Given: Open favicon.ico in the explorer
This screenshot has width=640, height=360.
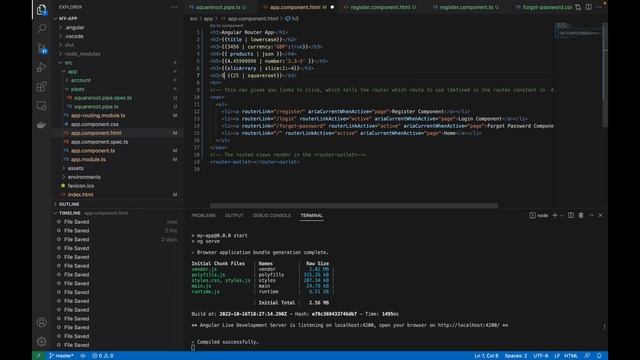Looking at the screenshot, I should pyautogui.click(x=81, y=186).
